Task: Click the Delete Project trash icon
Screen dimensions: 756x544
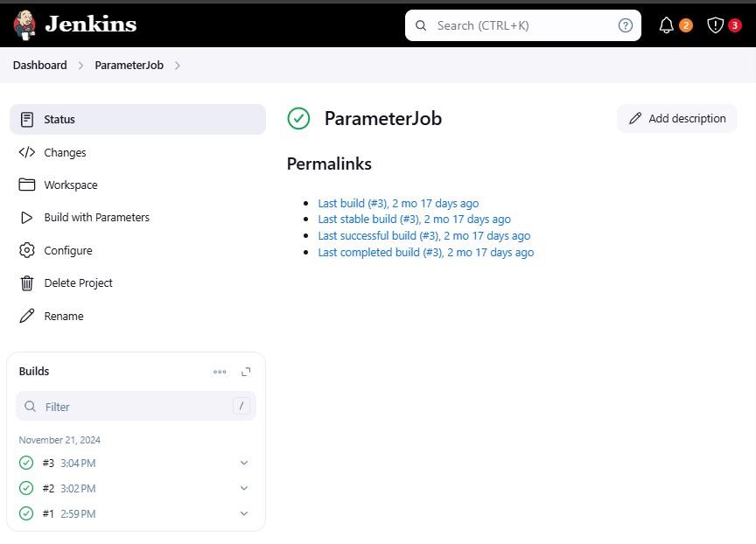Action: click(27, 282)
